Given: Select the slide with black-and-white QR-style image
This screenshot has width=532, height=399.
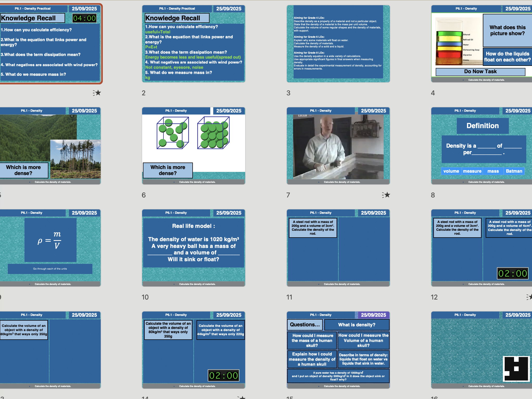Looking at the screenshot, I should (x=482, y=350).
